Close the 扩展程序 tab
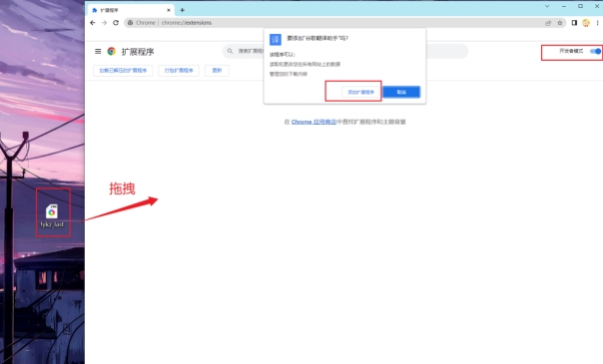 169,10
